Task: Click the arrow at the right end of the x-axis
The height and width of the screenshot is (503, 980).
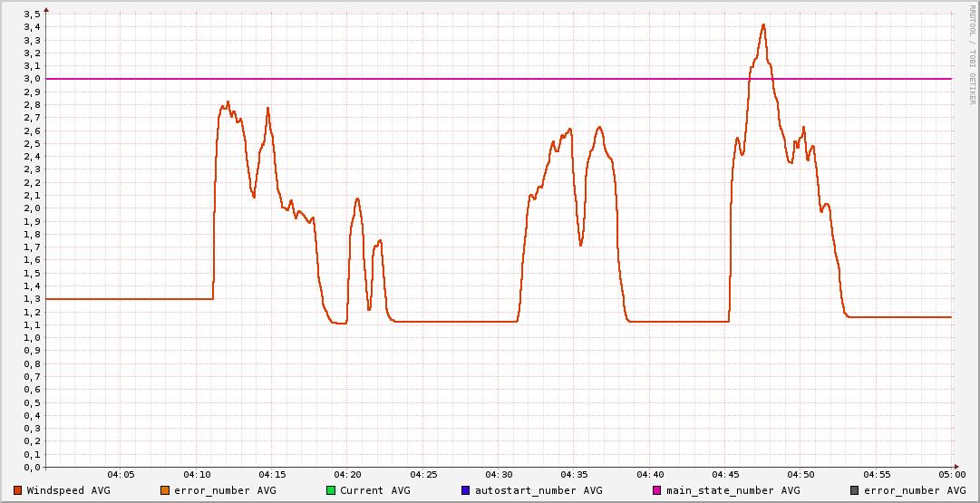Action: click(957, 467)
